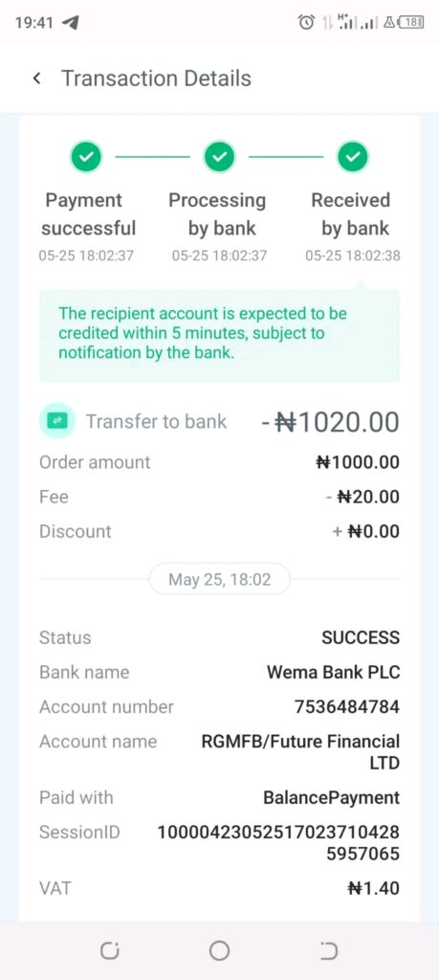Tap the Transfer to bank swap icon

click(x=56, y=421)
